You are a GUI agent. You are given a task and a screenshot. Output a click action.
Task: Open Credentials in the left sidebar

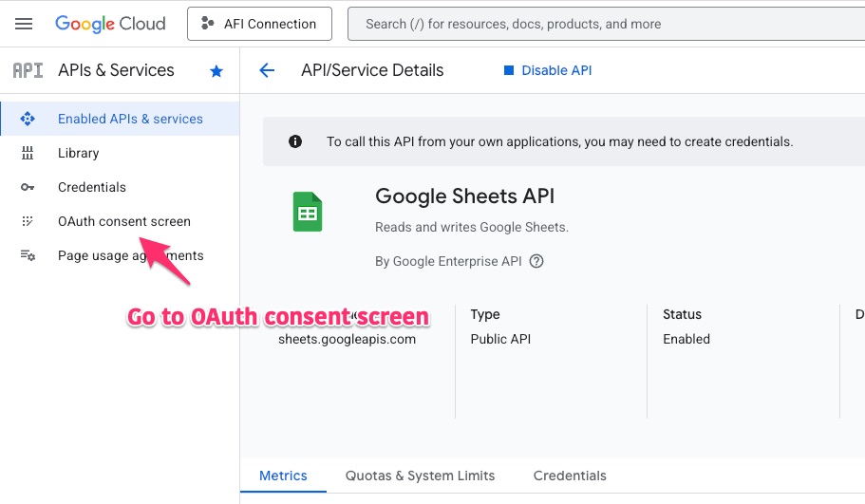[x=91, y=187]
